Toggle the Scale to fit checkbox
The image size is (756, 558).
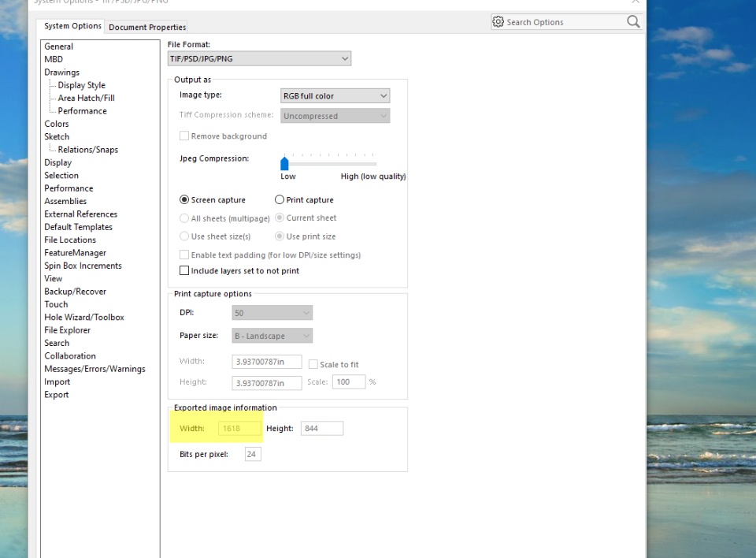point(313,364)
